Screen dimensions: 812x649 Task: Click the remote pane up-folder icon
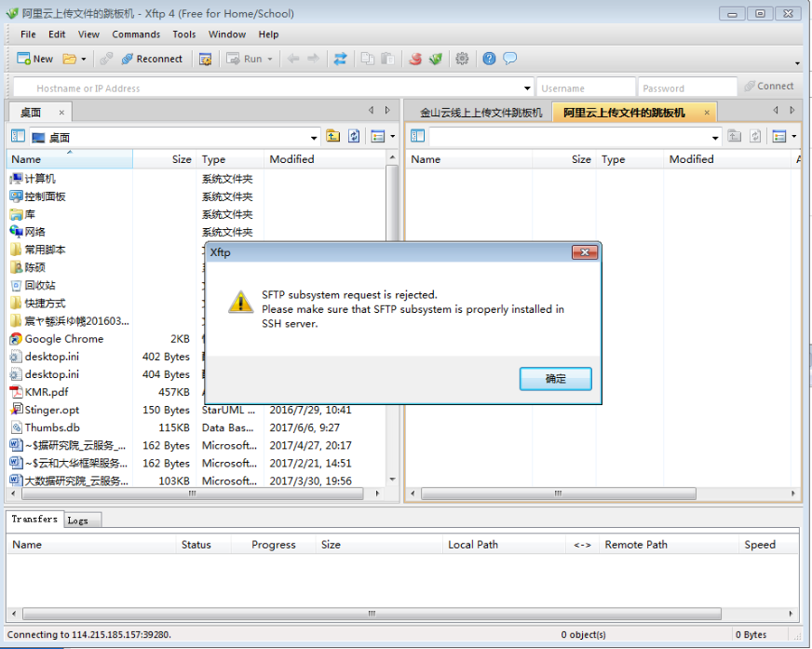point(735,136)
